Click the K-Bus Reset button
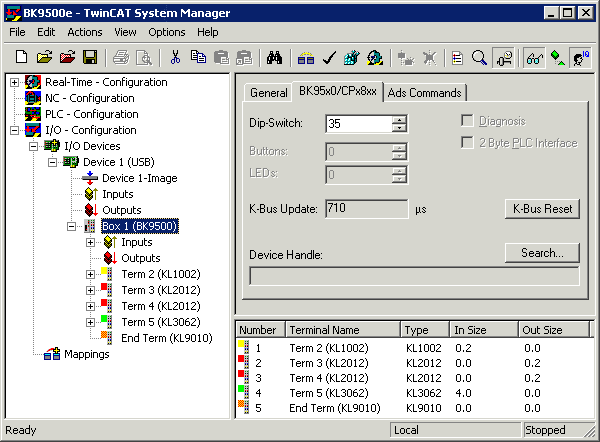The width and height of the screenshot is (600, 442). pos(542,209)
